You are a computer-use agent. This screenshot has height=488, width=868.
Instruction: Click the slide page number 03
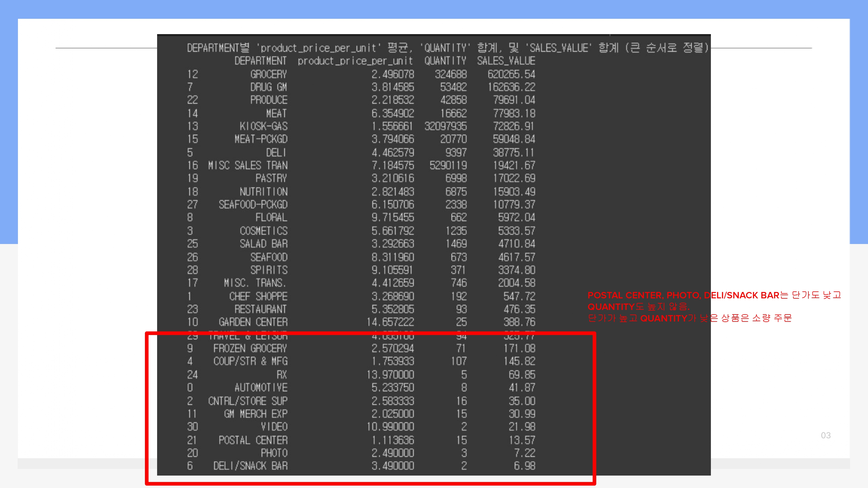coord(825,435)
